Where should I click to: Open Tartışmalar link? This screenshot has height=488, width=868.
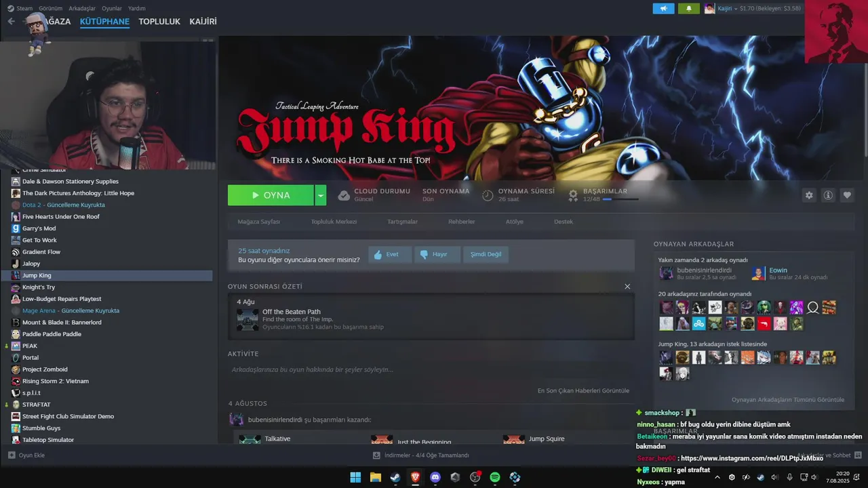(x=402, y=222)
